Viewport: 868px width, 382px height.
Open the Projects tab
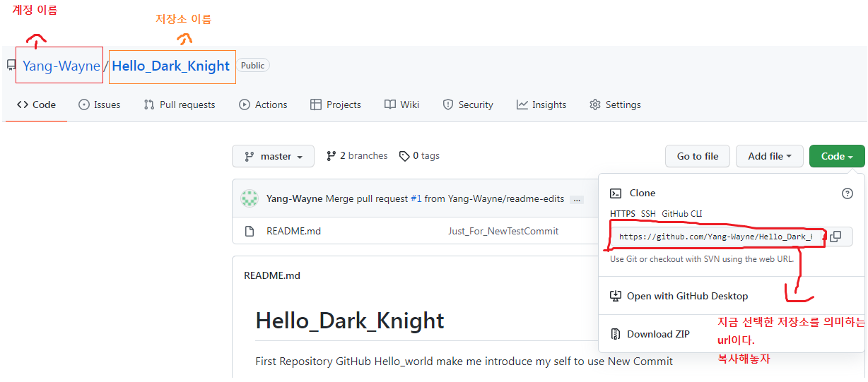click(336, 105)
